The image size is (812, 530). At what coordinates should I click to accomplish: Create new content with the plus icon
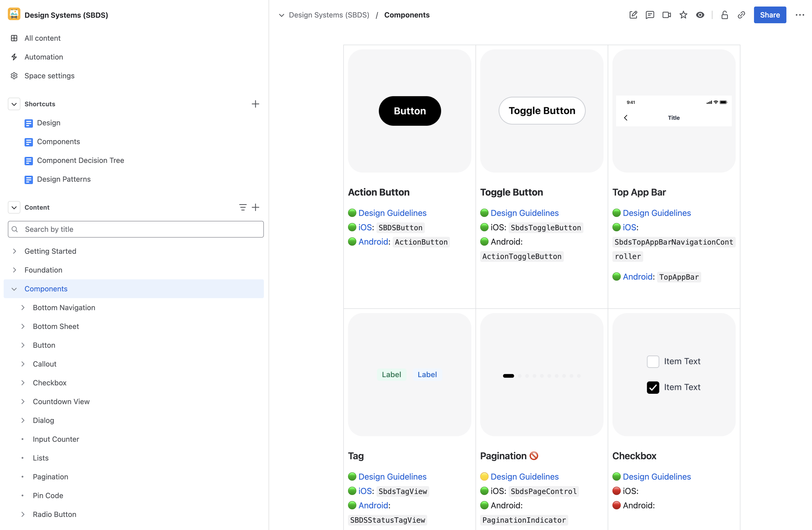pos(255,207)
